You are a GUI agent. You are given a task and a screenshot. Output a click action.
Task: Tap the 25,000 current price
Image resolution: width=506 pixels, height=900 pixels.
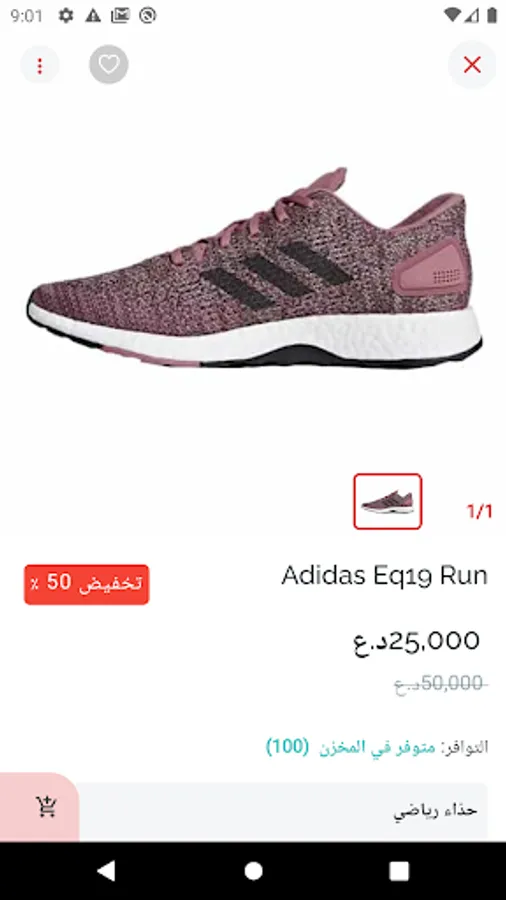[x=416, y=642]
